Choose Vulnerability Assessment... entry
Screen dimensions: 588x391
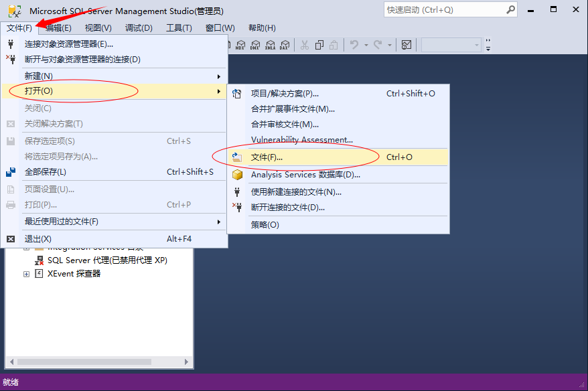(x=338, y=140)
